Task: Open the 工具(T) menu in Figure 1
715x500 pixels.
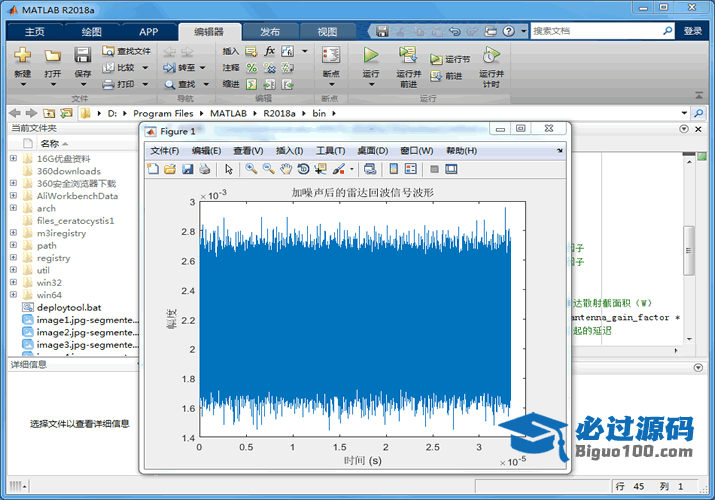Action: point(331,150)
